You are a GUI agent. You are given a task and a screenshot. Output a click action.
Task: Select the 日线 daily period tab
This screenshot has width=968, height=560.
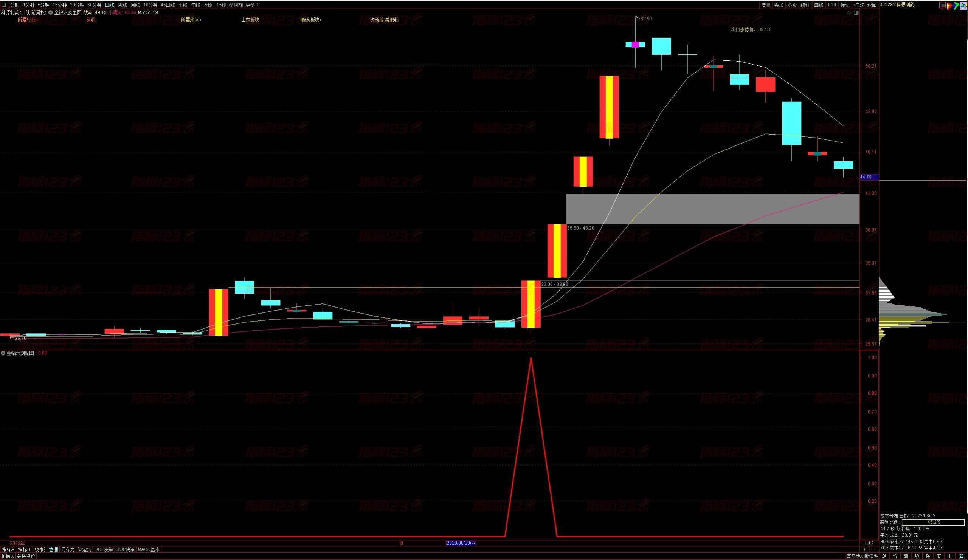click(110, 5)
